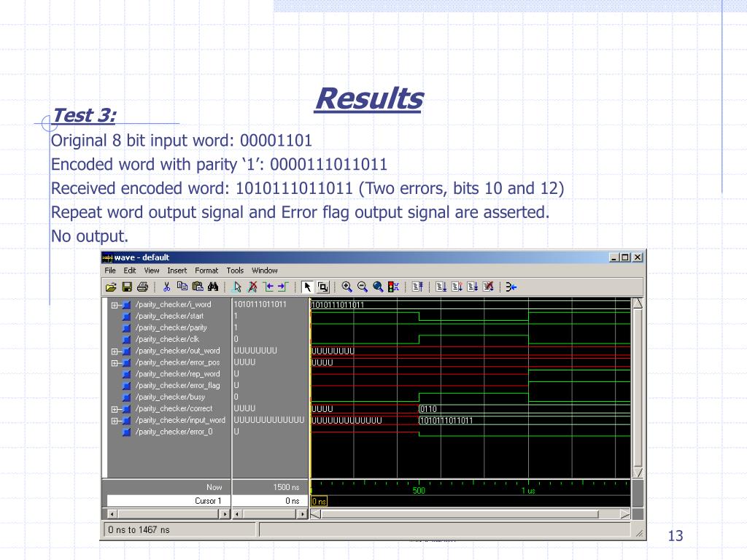Viewport: 747px width, 560px height.
Task: Click the Run simulation icon
Action: tap(441, 287)
